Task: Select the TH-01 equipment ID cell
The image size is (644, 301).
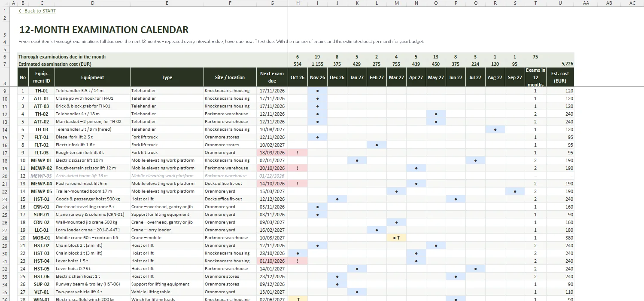Action: (42, 91)
